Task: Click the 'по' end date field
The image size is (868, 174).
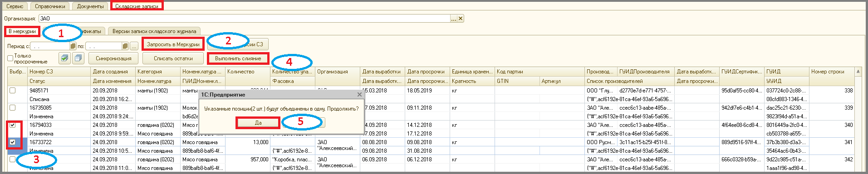Action: pyautogui.click(x=104, y=46)
